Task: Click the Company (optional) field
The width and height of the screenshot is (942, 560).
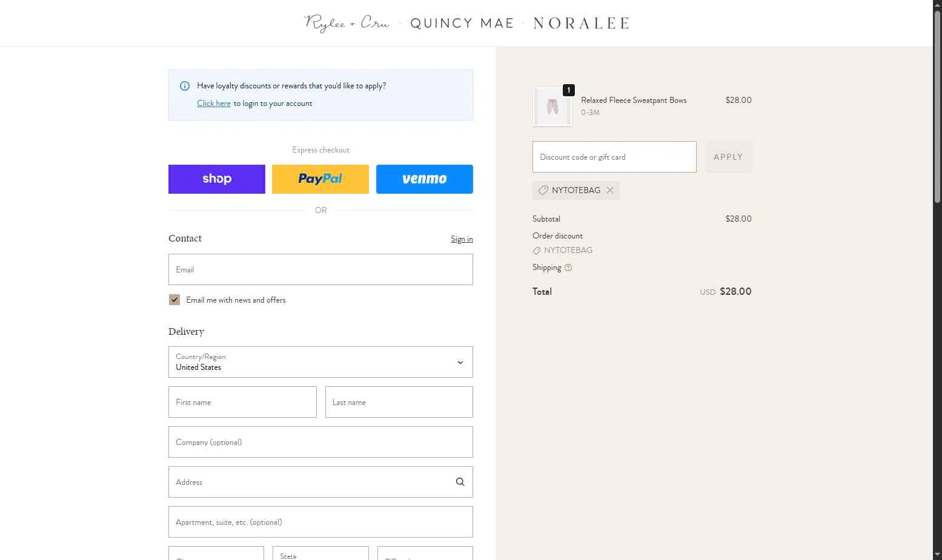Action: (x=320, y=442)
